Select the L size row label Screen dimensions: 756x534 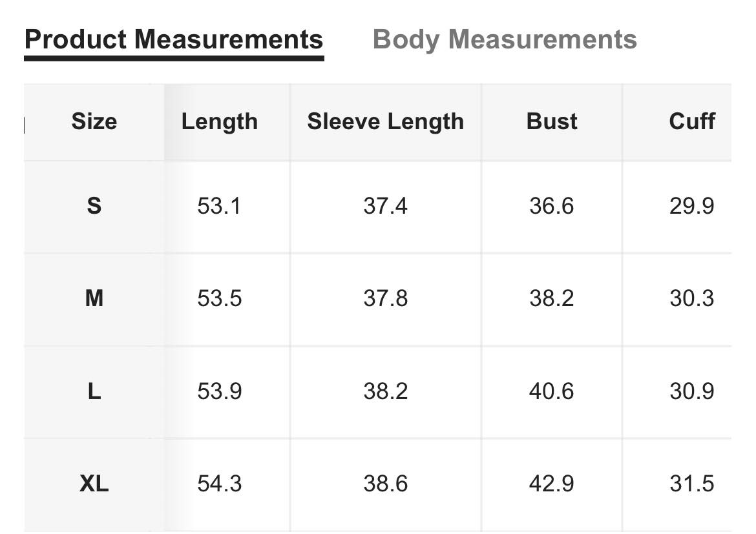click(94, 391)
